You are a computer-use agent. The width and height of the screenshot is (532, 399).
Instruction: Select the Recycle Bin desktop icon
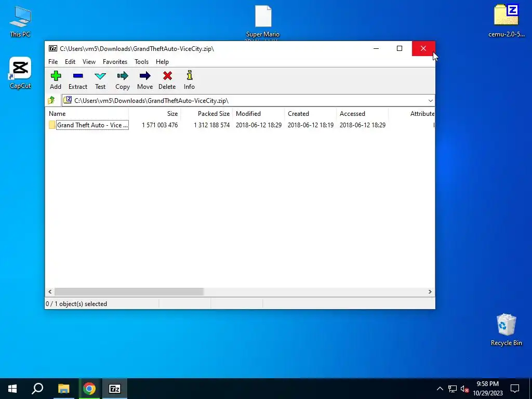pyautogui.click(x=506, y=329)
